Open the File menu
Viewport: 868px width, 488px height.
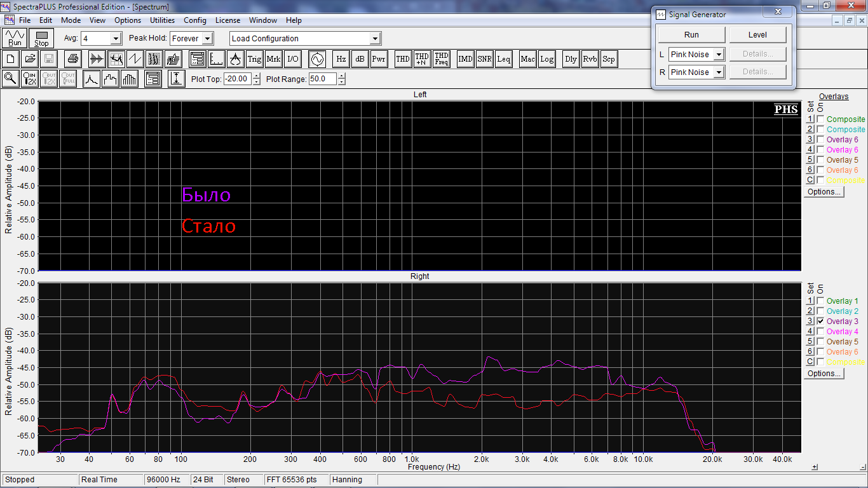pos(25,20)
